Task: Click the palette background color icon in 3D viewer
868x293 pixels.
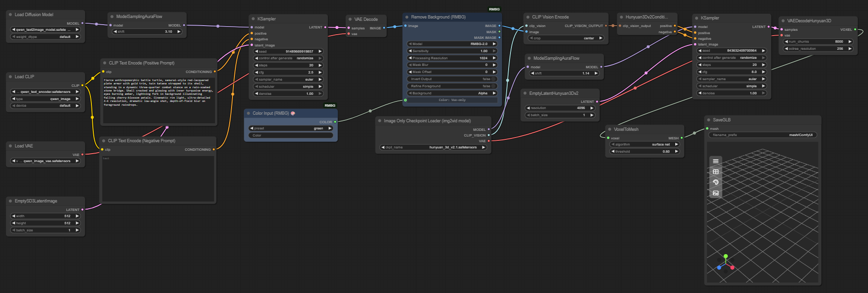Action: 716,182
